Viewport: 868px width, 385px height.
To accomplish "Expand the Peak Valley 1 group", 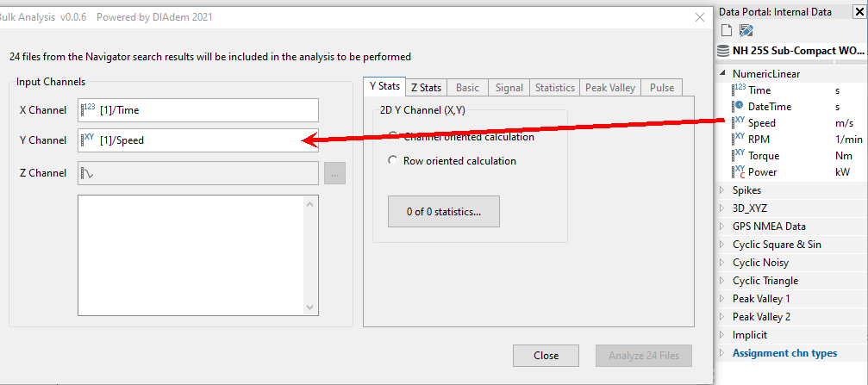I will [722, 299].
